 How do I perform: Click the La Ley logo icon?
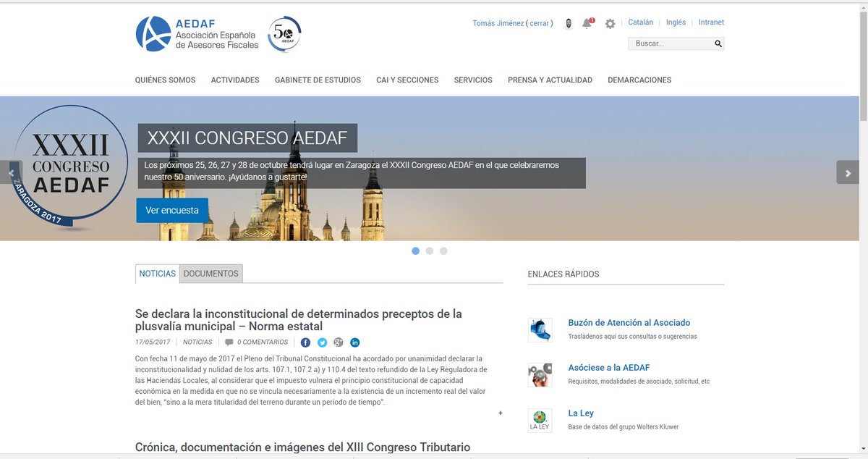click(x=540, y=420)
